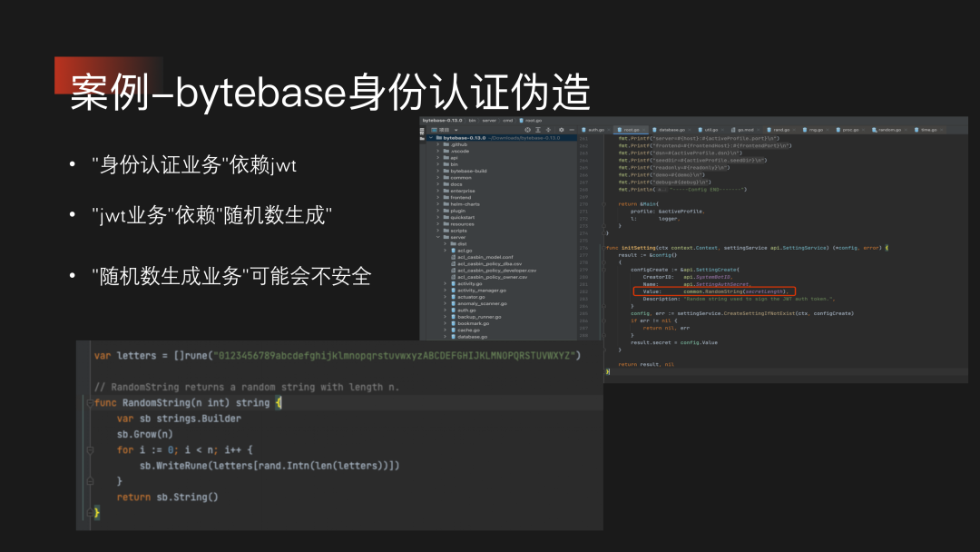Viewport: 980px width, 552px height.
Task: Open project panel settings gear
Action: click(x=562, y=130)
